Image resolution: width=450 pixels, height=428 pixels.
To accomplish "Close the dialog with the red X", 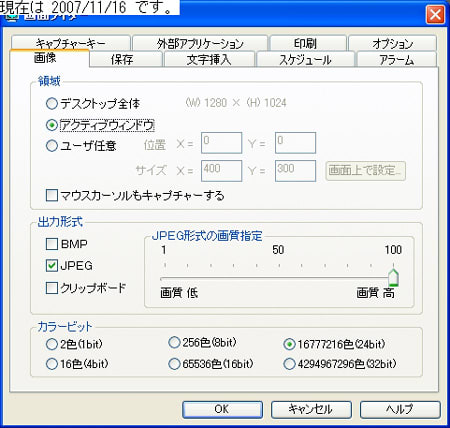I will (435, 15).
